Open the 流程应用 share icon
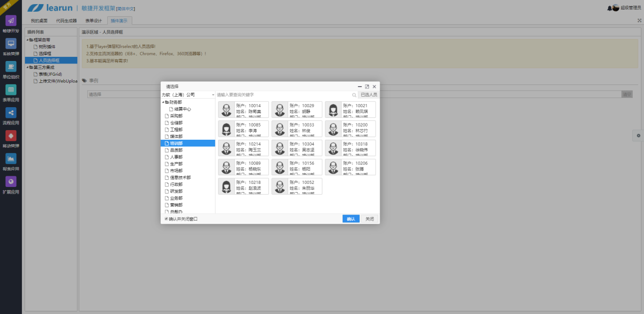 coord(11,112)
